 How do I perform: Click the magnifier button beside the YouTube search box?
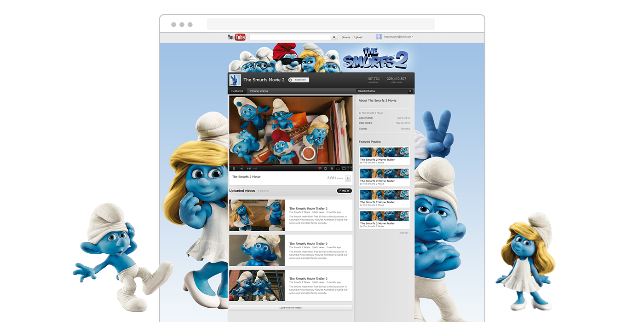point(334,37)
